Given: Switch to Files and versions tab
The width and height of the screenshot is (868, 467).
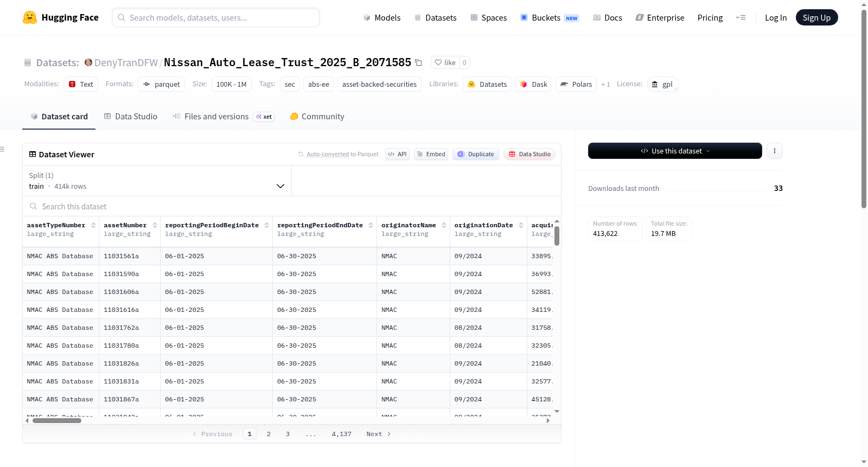Looking at the screenshot, I should click(223, 116).
